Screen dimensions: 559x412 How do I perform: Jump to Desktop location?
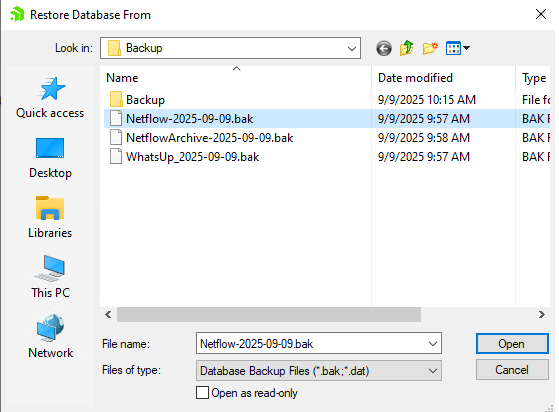tap(50, 158)
